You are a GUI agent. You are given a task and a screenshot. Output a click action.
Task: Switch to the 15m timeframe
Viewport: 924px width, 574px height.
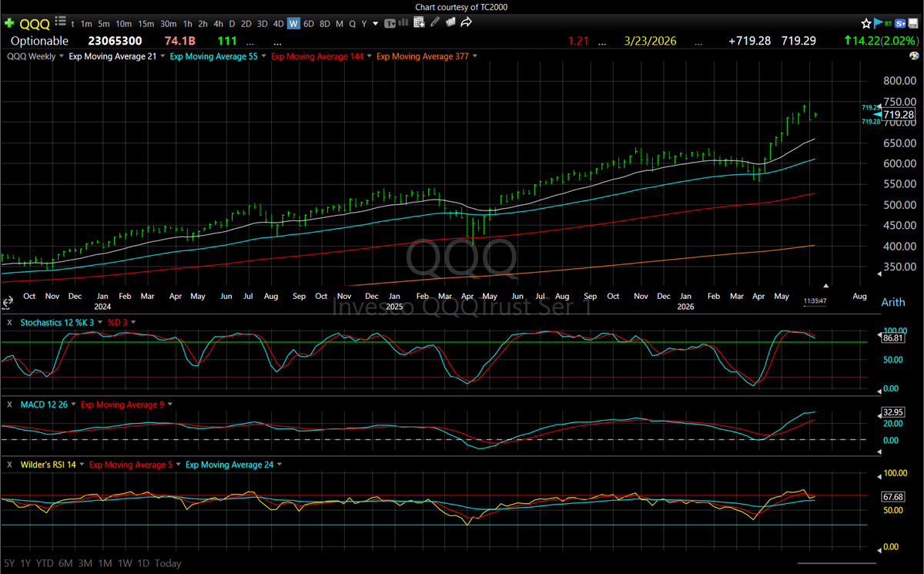point(146,24)
